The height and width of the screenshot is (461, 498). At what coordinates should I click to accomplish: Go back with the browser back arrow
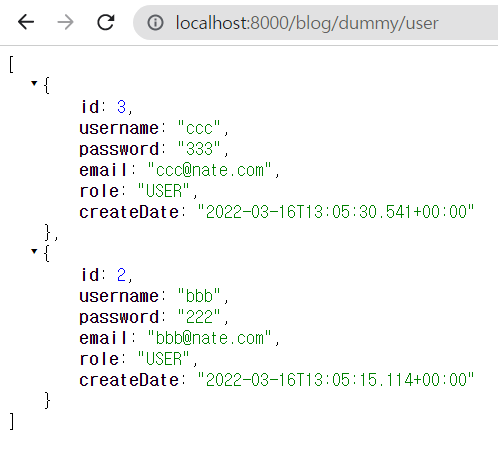26,22
